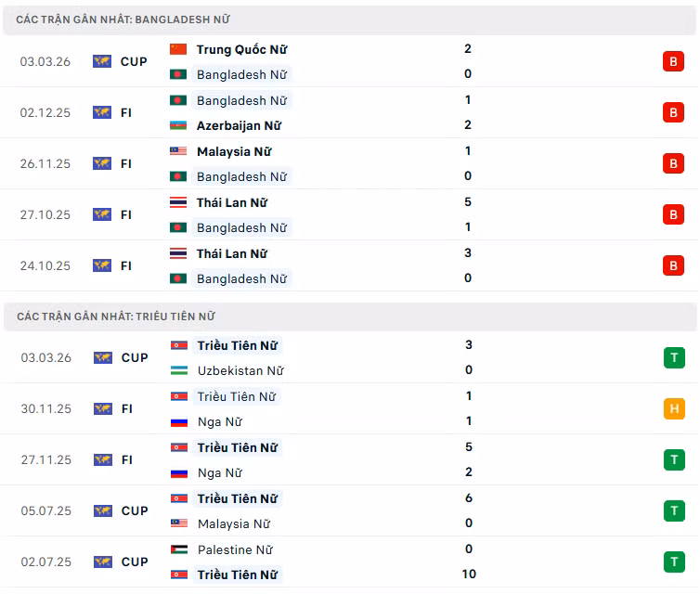Select the Trung Quốc Nữ team name
The image size is (700, 594).
(241, 49)
